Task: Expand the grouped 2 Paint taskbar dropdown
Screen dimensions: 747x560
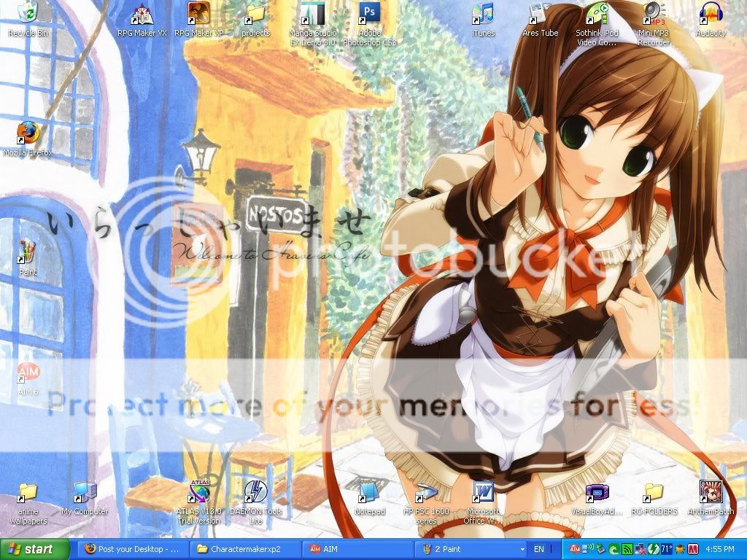Action: (x=522, y=549)
